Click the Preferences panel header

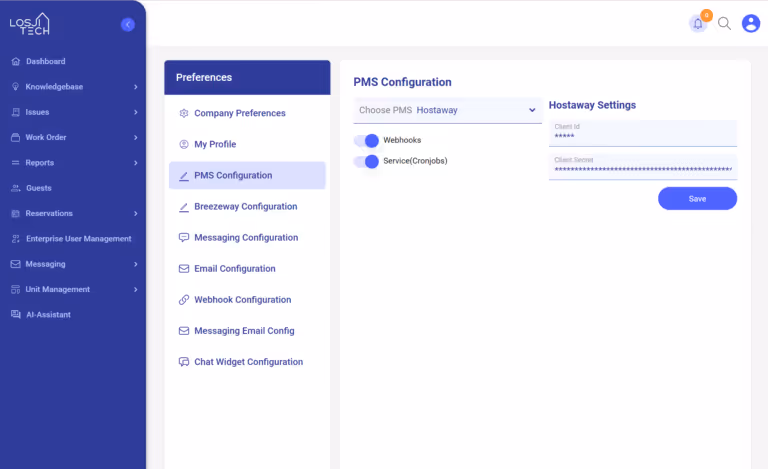[247, 77]
